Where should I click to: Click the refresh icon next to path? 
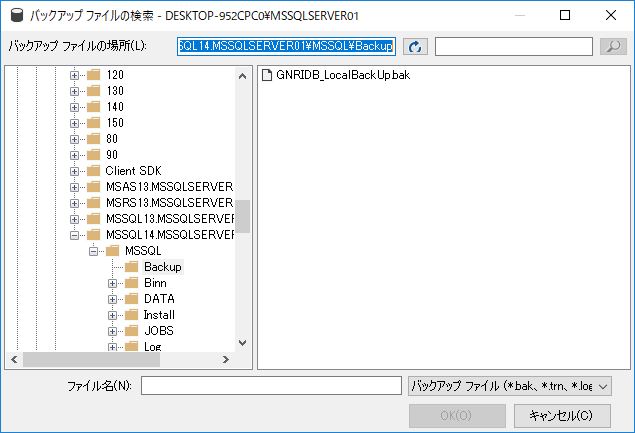pyautogui.click(x=416, y=47)
